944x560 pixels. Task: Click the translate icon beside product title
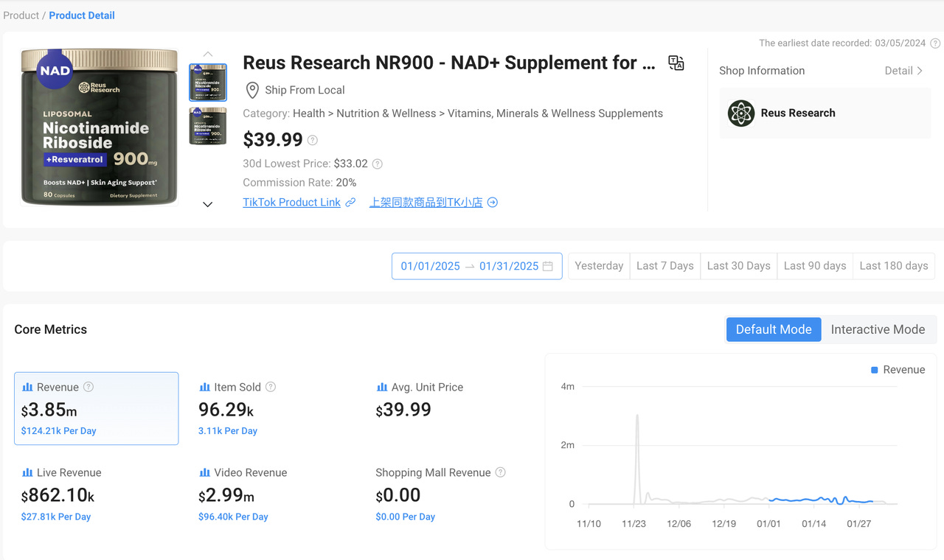pyautogui.click(x=676, y=63)
